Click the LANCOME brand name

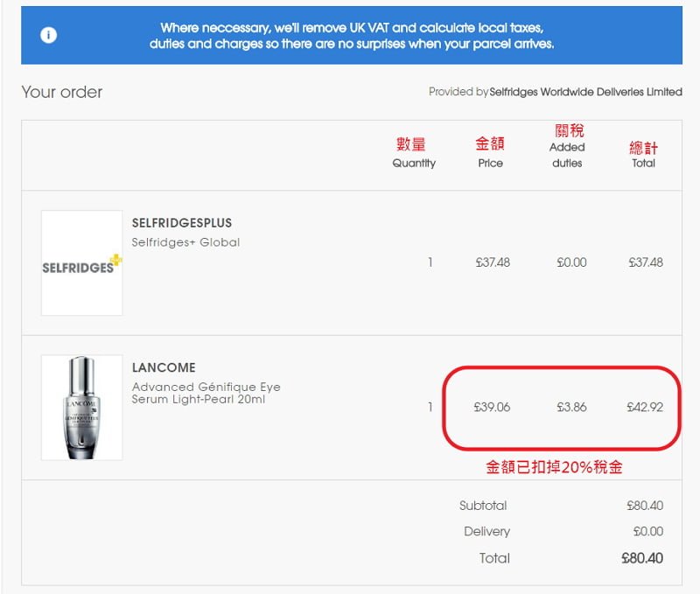pyautogui.click(x=164, y=367)
